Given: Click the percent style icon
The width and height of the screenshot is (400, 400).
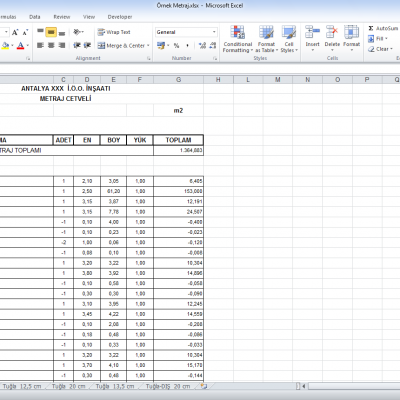Looking at the screenshot, I should 177,46.
